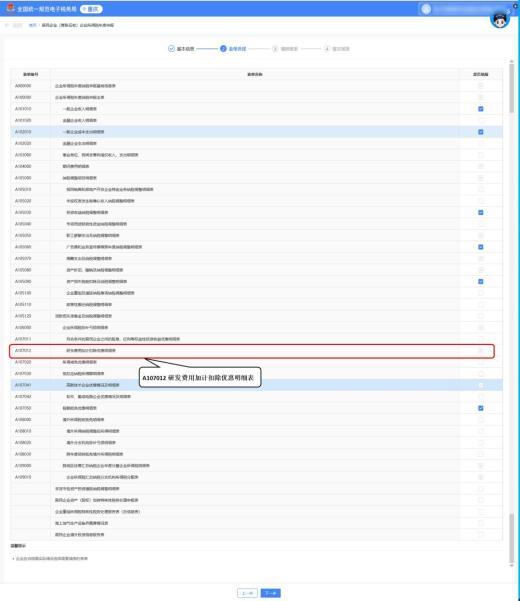This screenshot has width=520, height=601.
Task: Select current step two in the progress bar
Action: [233, 49]
